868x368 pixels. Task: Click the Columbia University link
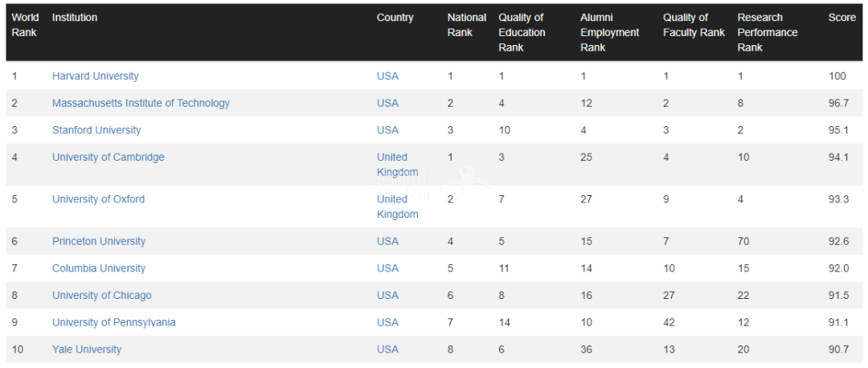coord(99,268)
